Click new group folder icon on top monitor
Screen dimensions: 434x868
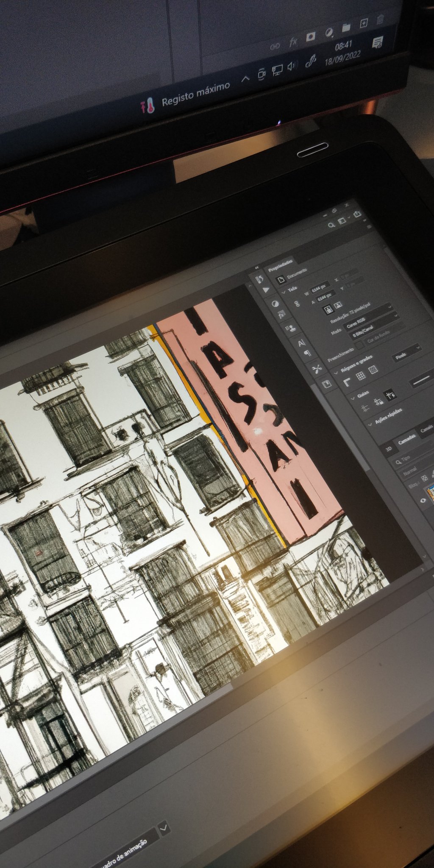pyautogui.click(x=346, y=28)
